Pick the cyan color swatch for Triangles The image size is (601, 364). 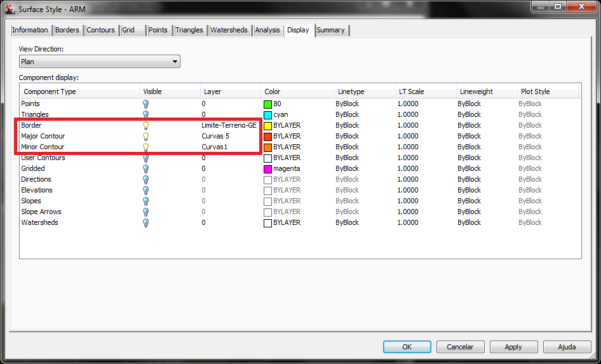coord(267,115)
